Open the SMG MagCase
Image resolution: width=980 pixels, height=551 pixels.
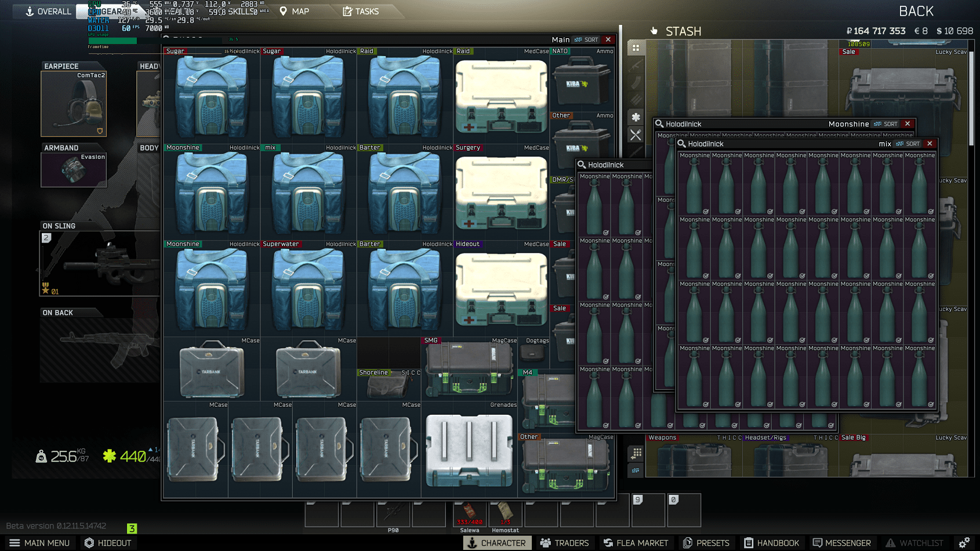(x=470, y=368)
